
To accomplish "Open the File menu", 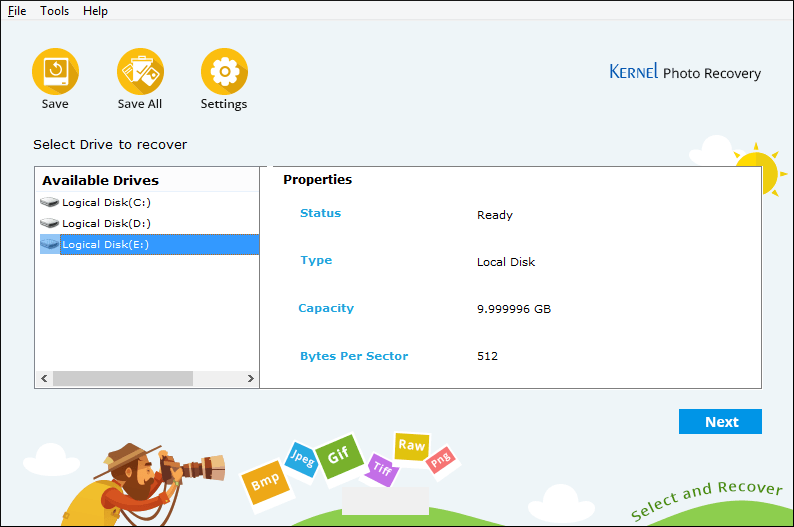I will click(x=17, y=11).
